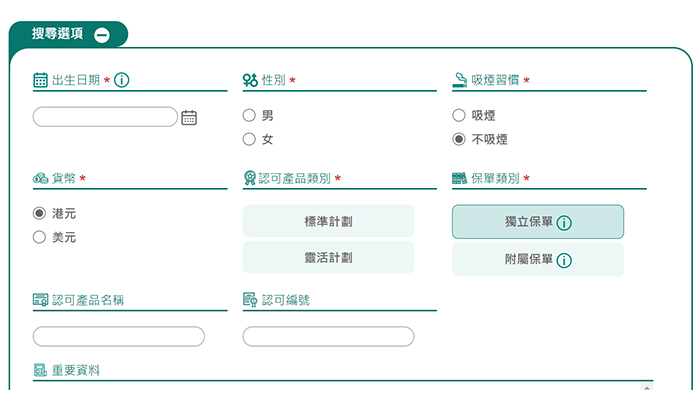The image size is (700, 404).
Task: Click the icon beside 保單類別
Action: (x=459, y=178)
